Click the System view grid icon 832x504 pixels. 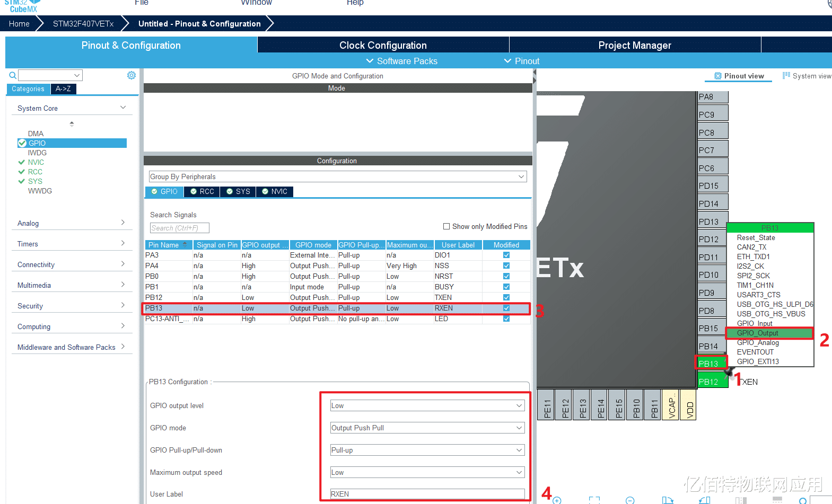click(x=786, y=76)
